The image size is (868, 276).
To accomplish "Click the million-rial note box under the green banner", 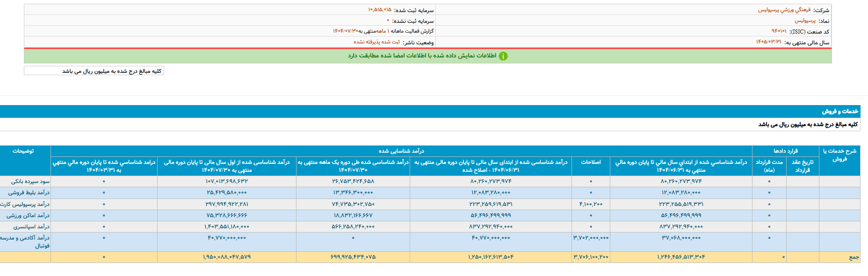I will point(94,71).
